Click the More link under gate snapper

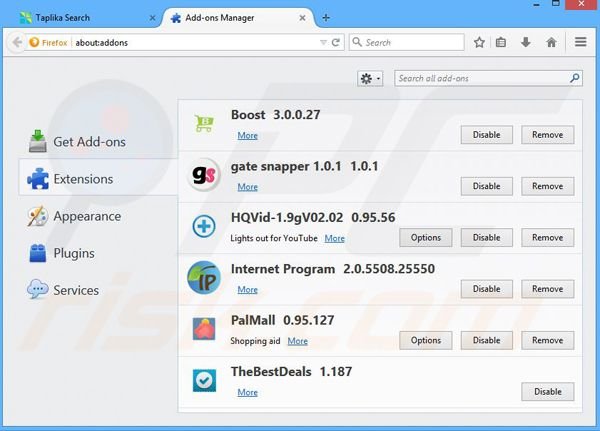248,187
